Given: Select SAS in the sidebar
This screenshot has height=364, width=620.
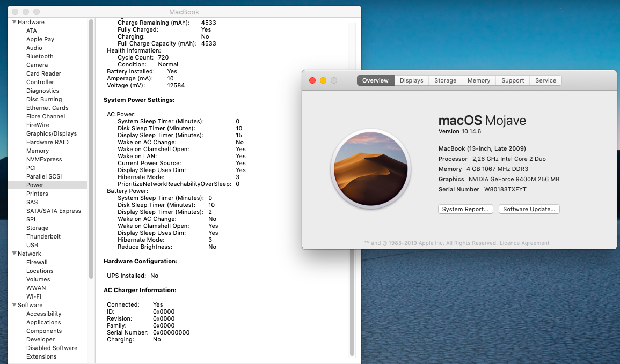Looking at the screenshot, I should (32, 202).
